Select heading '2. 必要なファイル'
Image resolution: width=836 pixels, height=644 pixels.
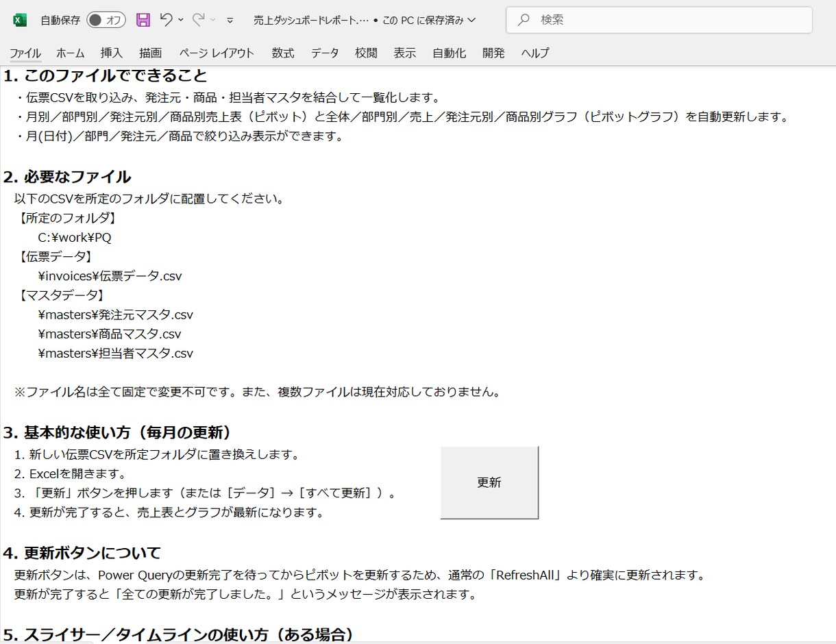tap(67, 177)
